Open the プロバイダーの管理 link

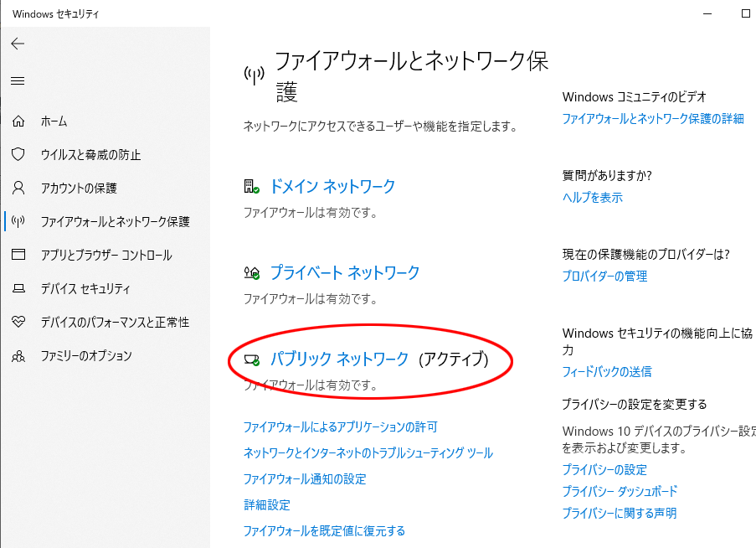[x=605, y=276]
